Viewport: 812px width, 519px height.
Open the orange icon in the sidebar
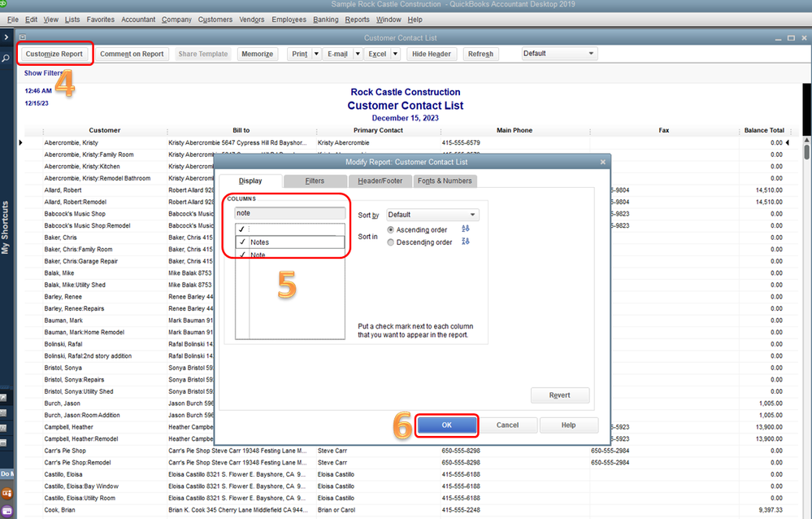7,493
